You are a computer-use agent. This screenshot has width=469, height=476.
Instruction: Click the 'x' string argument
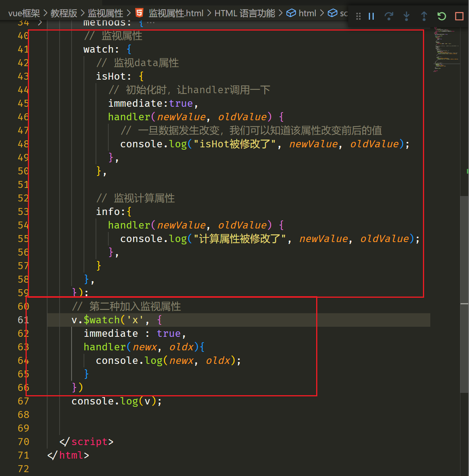(135, 320)
